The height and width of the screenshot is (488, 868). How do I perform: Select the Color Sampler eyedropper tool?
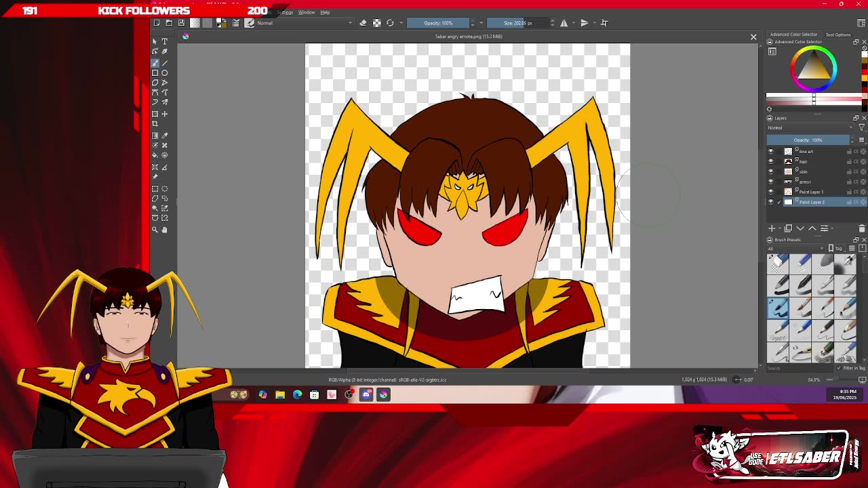click(x=165, y=136)
